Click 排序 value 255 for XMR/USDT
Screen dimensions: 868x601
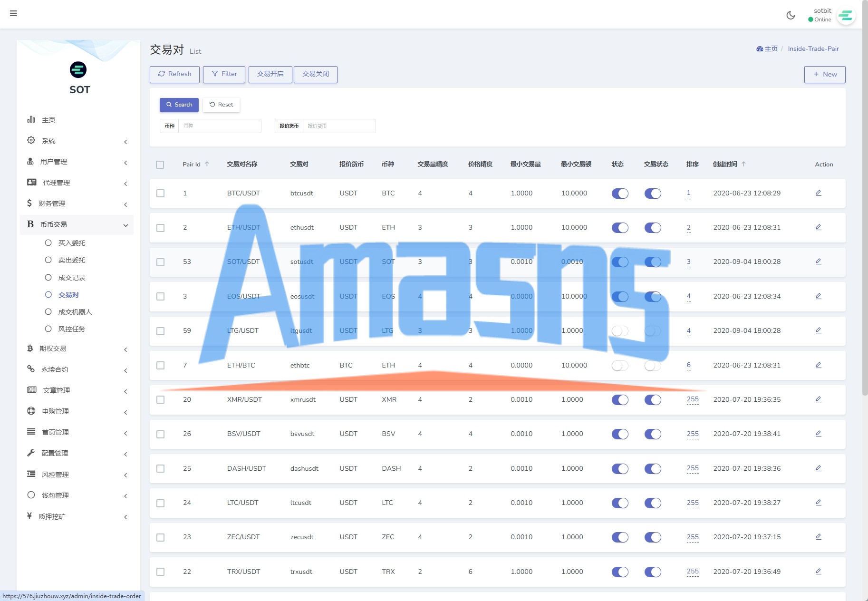693,399
